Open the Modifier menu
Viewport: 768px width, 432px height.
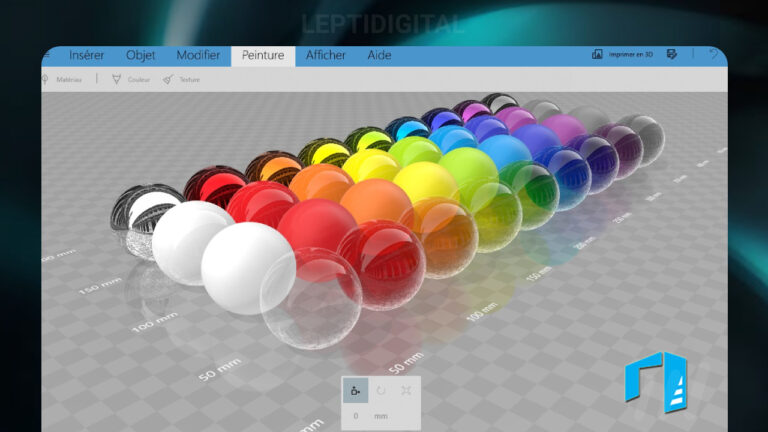(198, 55)
